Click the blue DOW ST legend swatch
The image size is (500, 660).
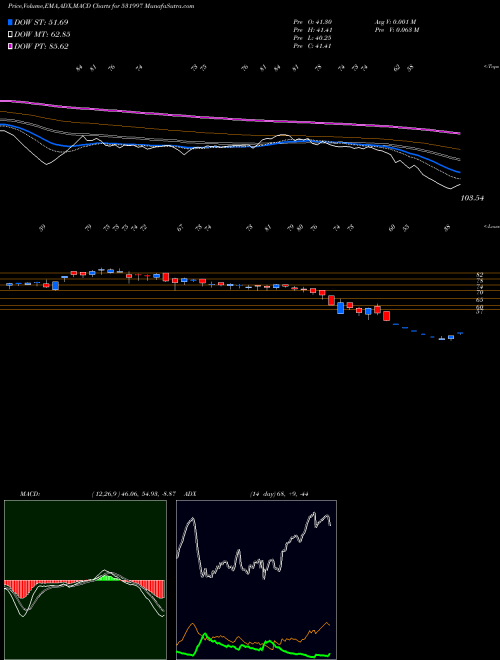tap(10, 22)
